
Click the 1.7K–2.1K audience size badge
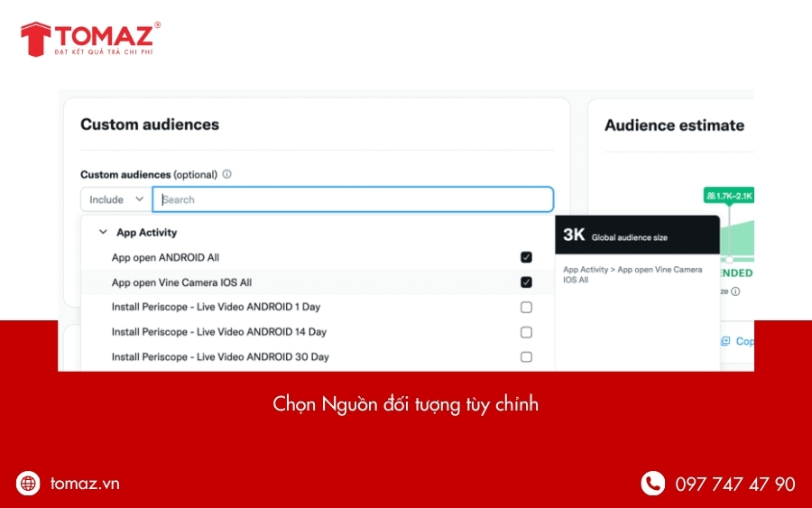(729, 196)
